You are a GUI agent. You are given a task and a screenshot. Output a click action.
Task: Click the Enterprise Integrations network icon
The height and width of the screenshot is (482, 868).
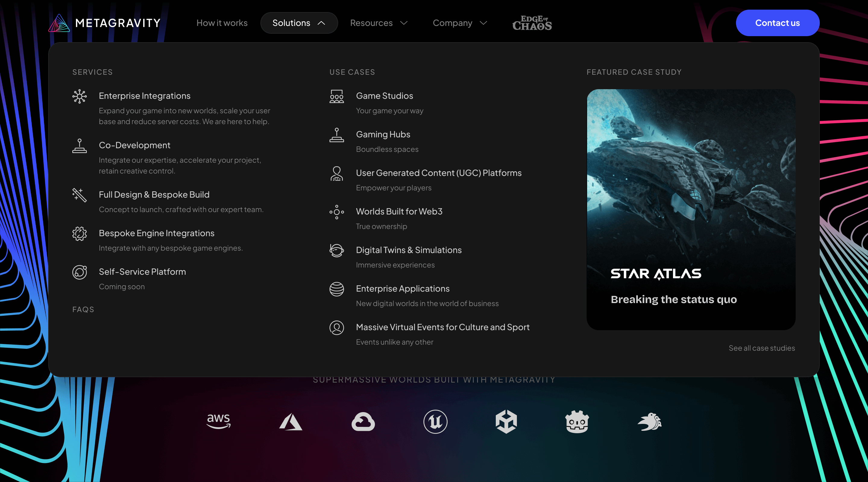(80, 96)
